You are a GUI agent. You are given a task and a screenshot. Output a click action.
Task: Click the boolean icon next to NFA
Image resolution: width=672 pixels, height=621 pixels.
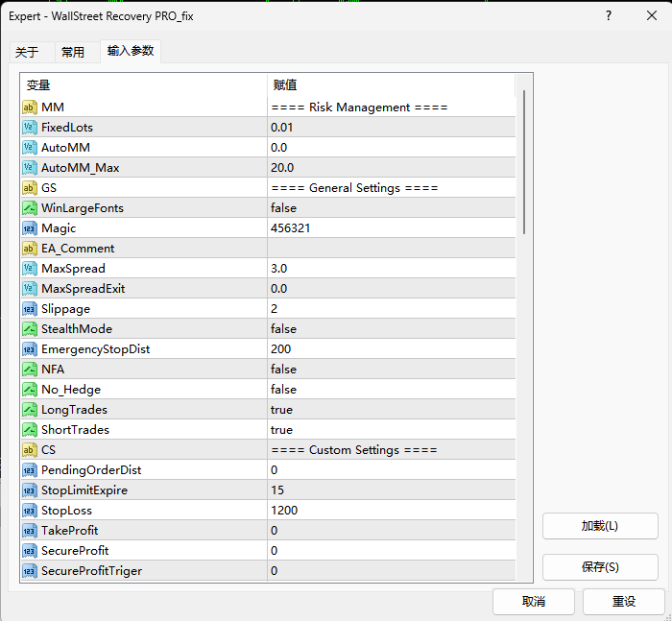coord(30,369)
